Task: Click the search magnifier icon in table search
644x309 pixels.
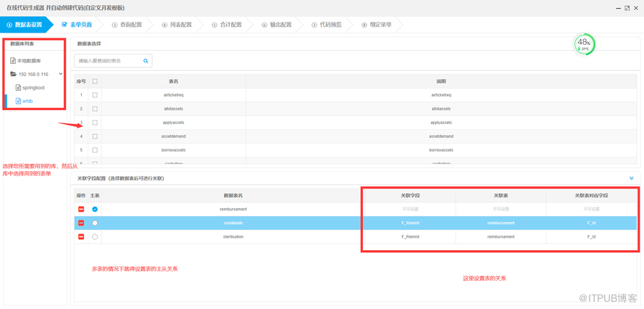Action: tap(146, 62)
